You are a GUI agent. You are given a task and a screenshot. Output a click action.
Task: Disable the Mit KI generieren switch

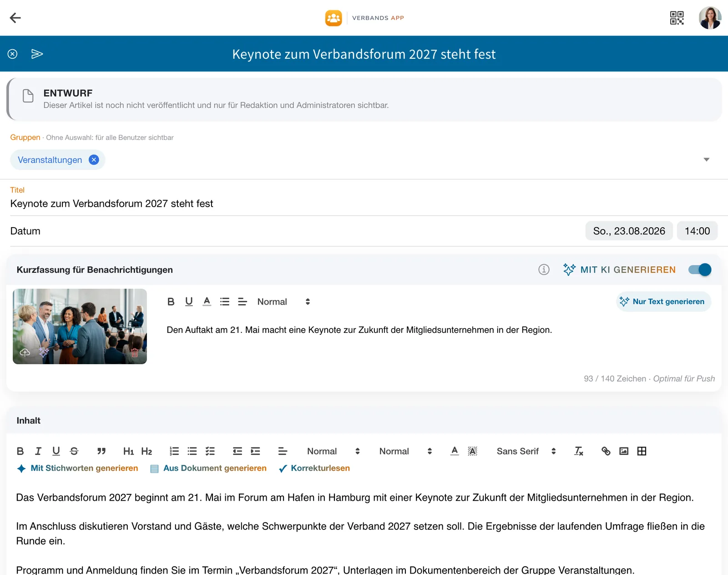700,270
